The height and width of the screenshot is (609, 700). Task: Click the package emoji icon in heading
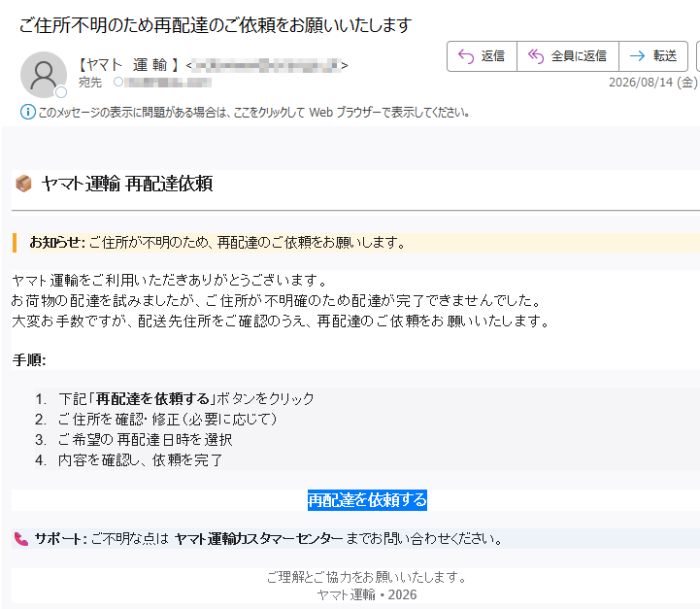[23, 184]
